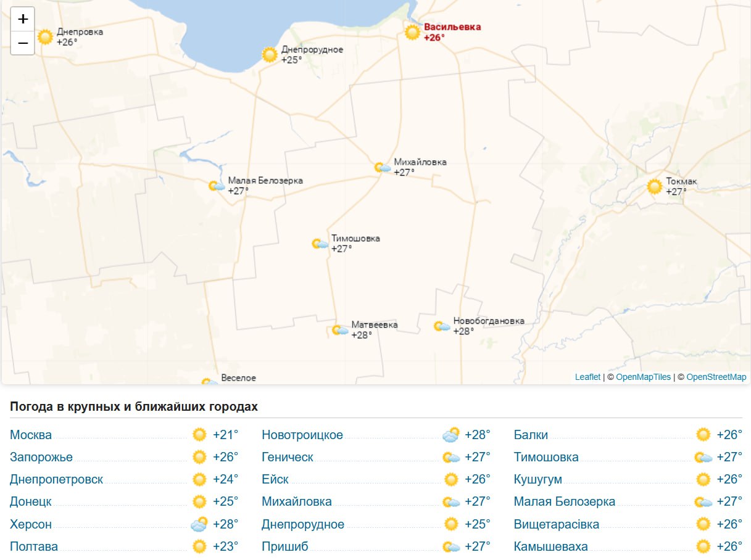This screenshot has height=560, width=751.
Task: Open weather for Ейск
Action: tap(275, 479)
